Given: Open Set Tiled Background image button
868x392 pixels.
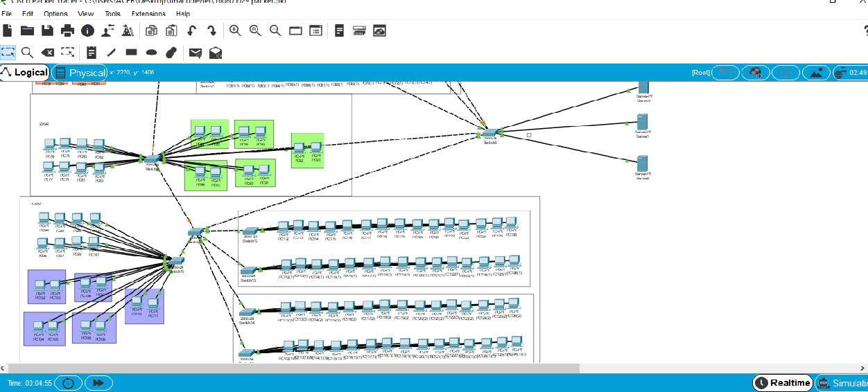Looking at the screenshot, I should pyautogui.click(x=817, y=73).
